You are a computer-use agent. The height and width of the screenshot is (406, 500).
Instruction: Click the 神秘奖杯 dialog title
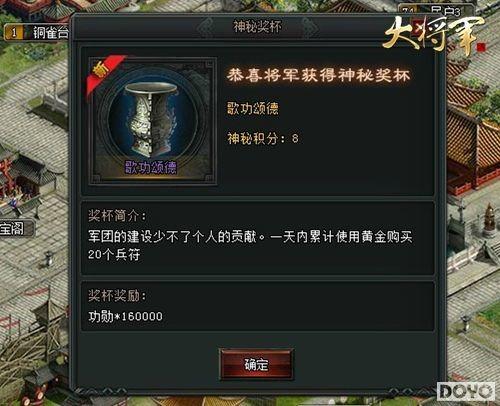[x=257, y=27]
